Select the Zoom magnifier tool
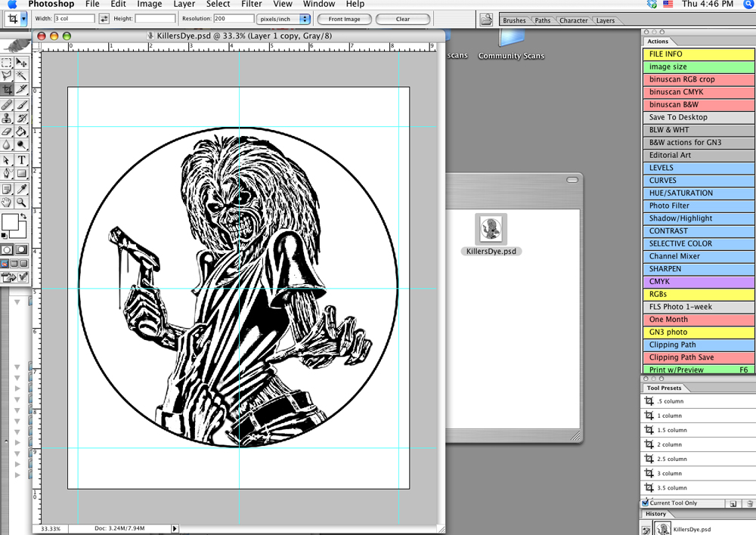 click(22, 203)
